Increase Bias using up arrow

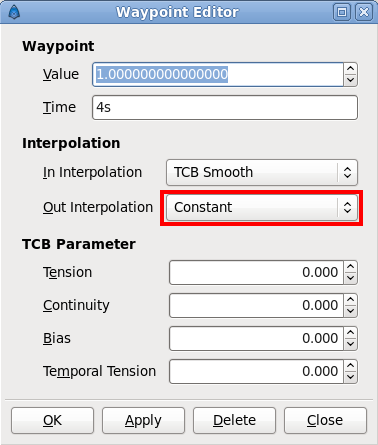coord(350,333)
